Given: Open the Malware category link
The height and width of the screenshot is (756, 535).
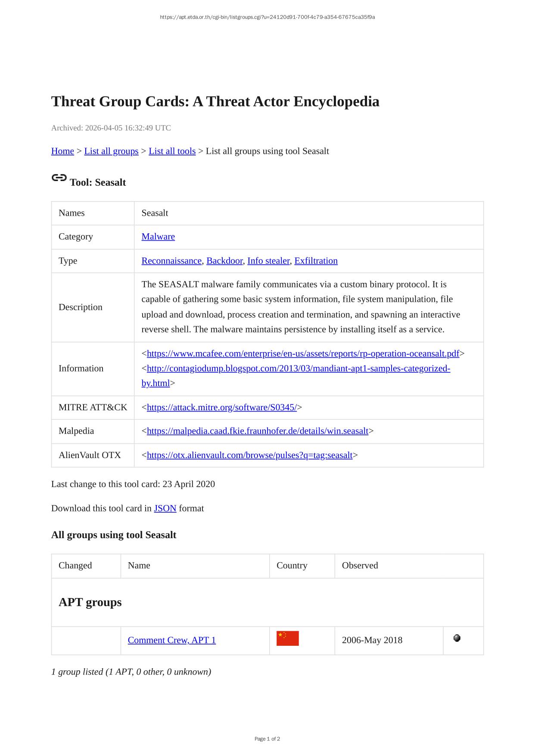Looking at the screenshot, I should (158, 237).
